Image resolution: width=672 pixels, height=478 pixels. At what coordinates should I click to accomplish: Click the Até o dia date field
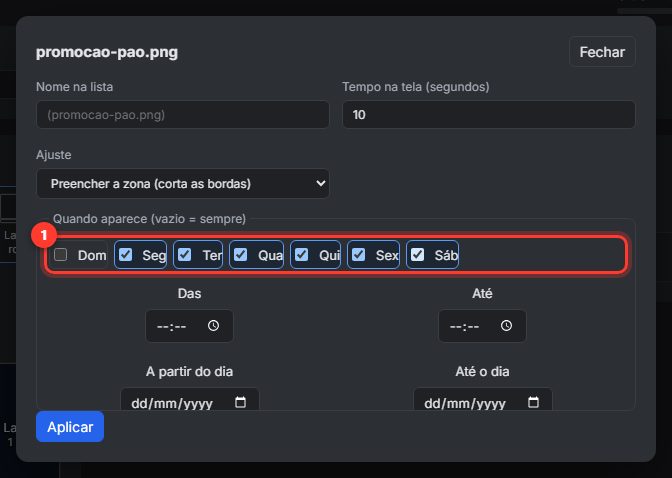[483, 400]
